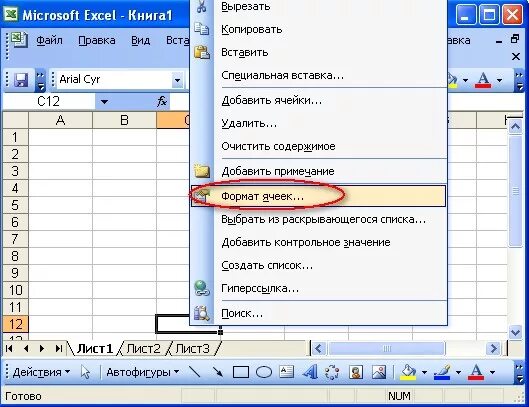The height and width of the screenshot is (407, 529).
Task: Switch to the Лист3 sheet tab
Action: (x=192, y=348)
